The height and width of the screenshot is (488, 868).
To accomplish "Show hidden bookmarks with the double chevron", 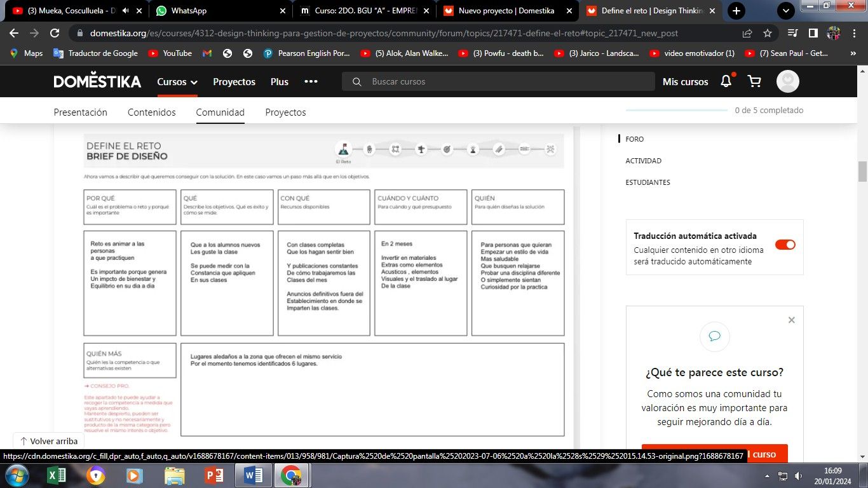I will coord(853,53).
